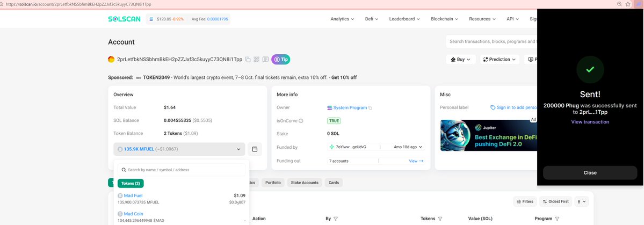Copy the account address with copy icon
Viewport: 644px width, 225px height.
click(248, 60)
